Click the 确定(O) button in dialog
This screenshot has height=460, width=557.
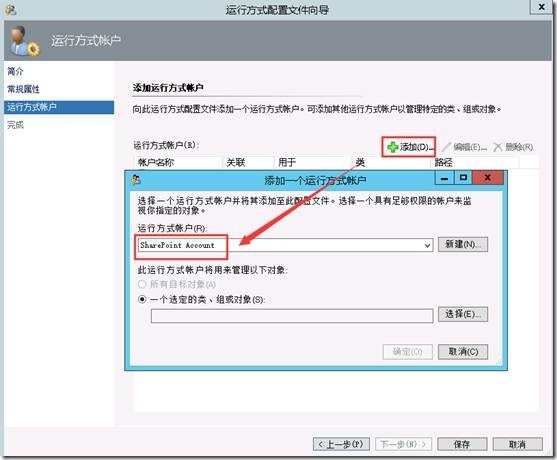[407, 352]
